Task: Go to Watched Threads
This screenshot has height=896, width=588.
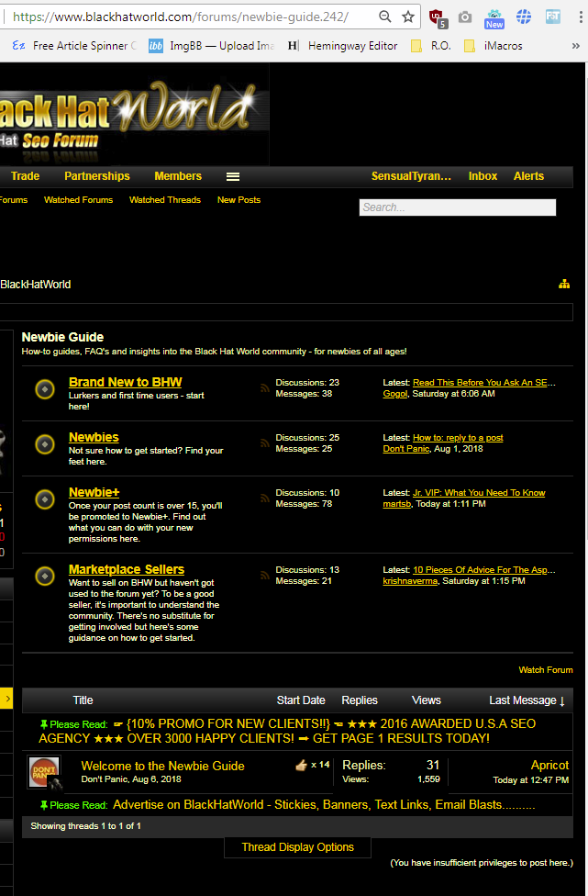Action: tap(165, 199)
